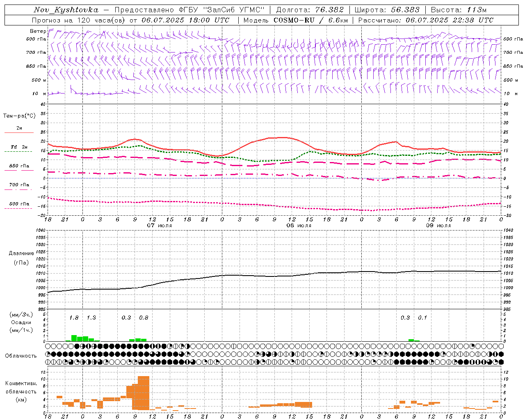Click the red solid '2м' legend line

click(19, 133)
